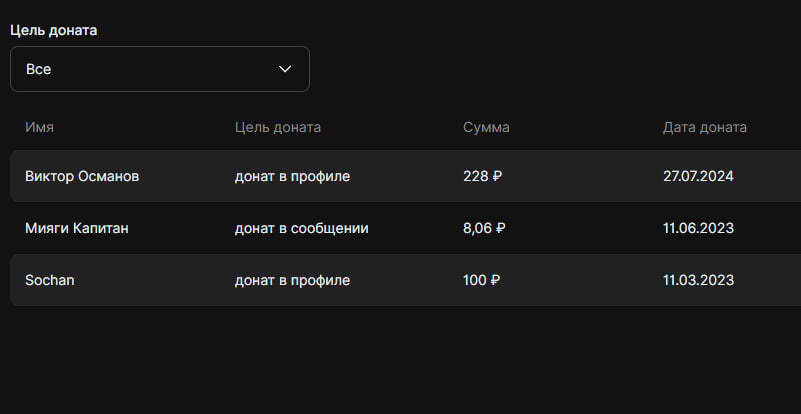Click the 8,06 ₽ amount cell
This screenshot has height=414, width=801.
click(x=484, y=228)
